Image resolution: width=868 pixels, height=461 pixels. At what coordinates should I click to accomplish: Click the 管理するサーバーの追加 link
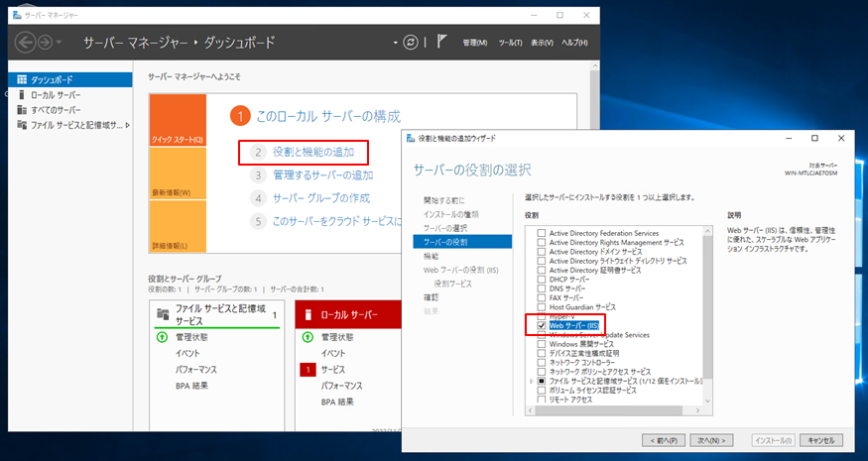tap(322, 175)
